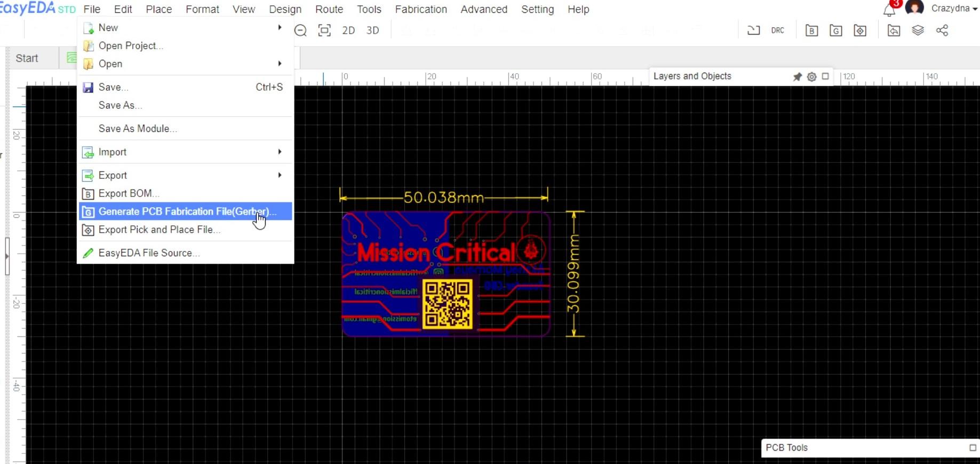Open the Design menu

pos(285,9)
